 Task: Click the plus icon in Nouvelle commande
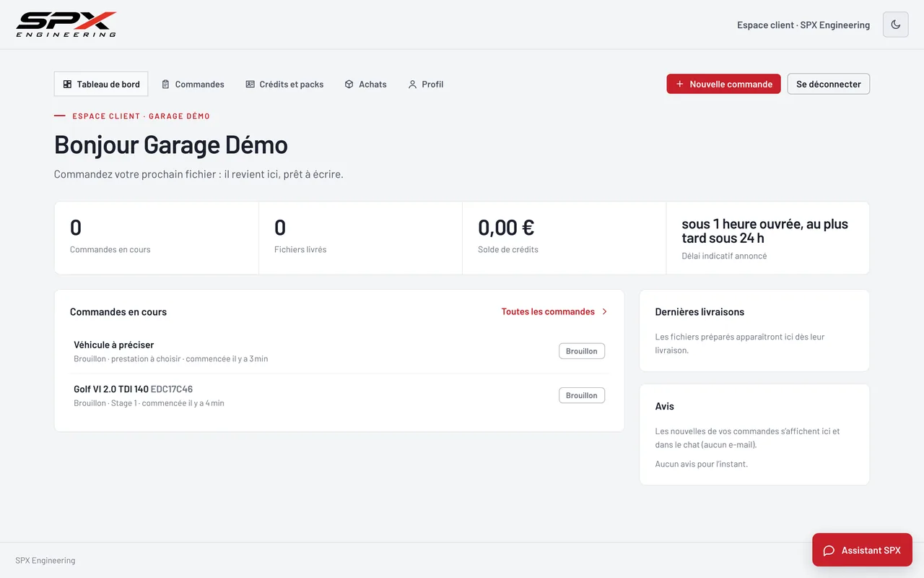click(680, 85)
